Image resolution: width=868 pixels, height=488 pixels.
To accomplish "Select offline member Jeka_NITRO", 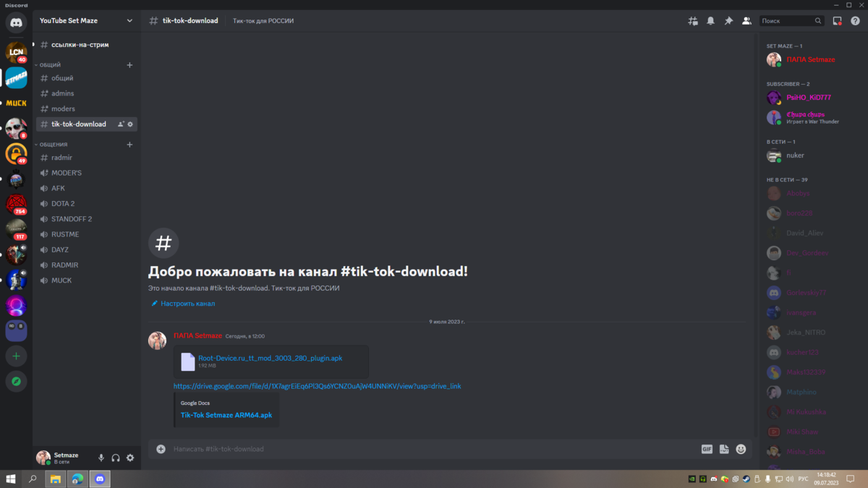I will (812, 333).
